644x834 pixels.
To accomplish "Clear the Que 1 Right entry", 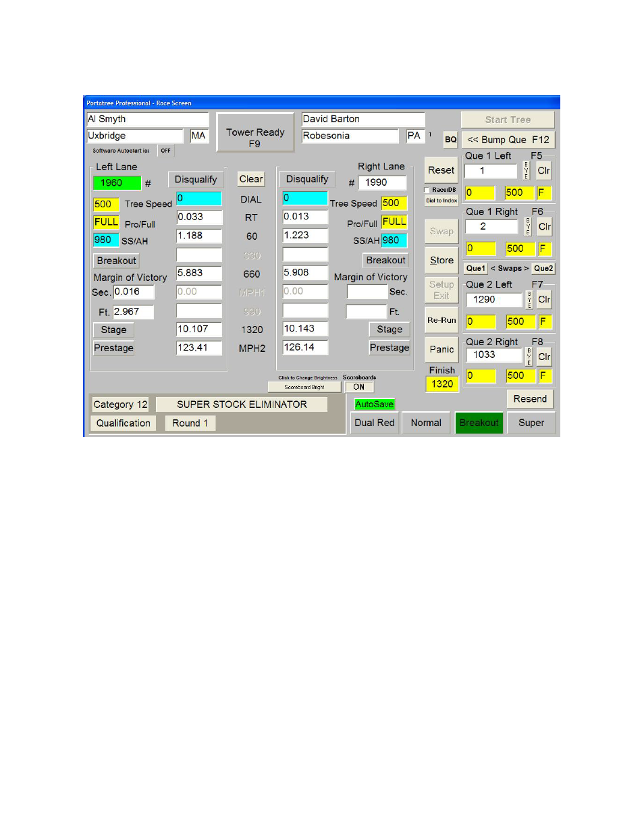I will (545, 226).
